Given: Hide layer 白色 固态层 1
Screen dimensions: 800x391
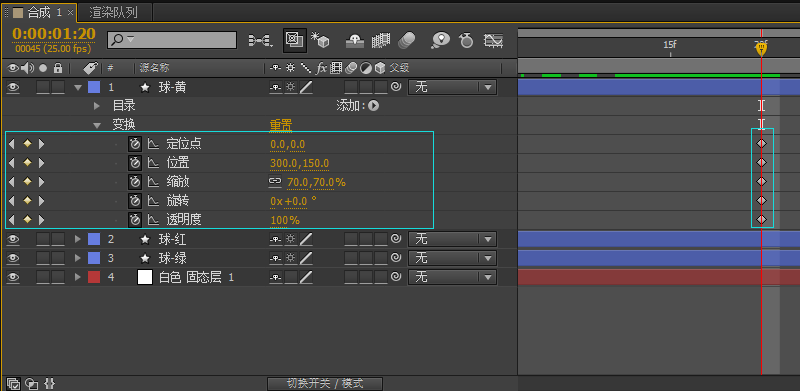Looking at the screenshot, I should 13,277.
